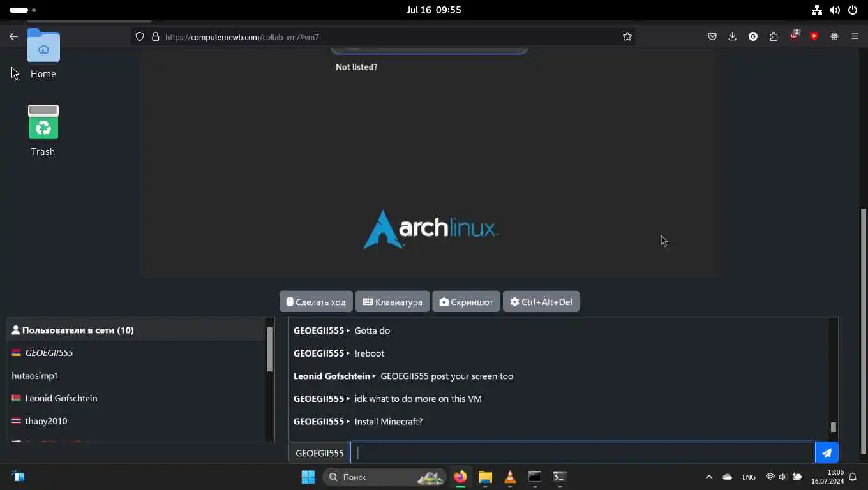Go back with the browser back arrow
The width and height of the screenshot is (868, 490).
click(x=13, y=36)
